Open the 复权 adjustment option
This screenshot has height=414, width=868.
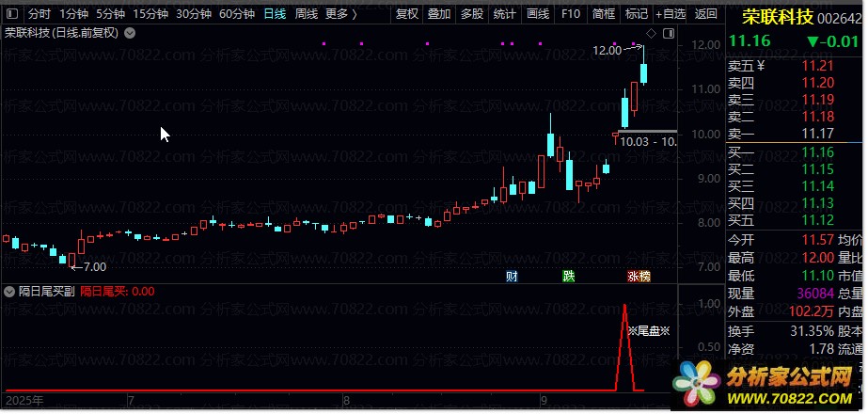coord(407,14)
